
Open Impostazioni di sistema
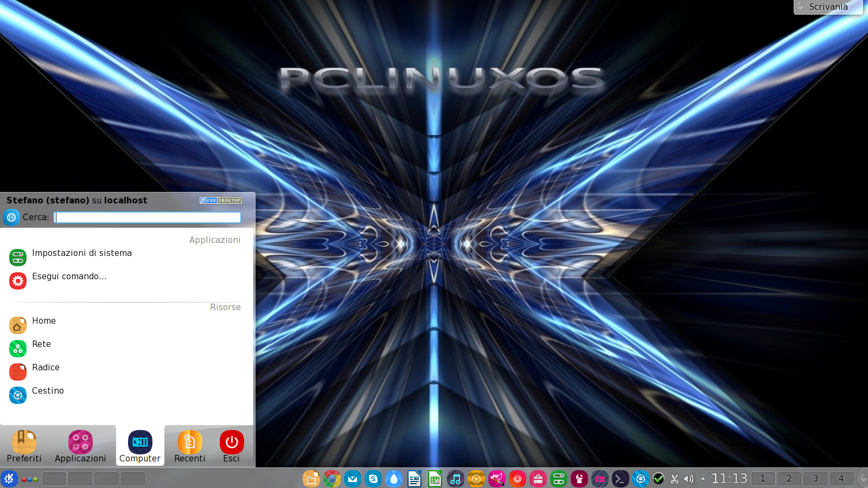coord(125,257)
